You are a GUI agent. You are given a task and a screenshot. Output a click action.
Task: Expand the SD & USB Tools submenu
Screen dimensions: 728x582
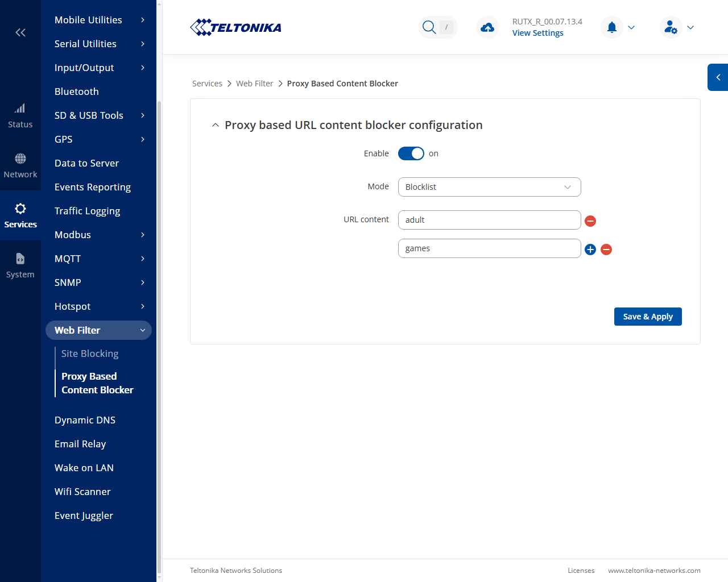(x=99, y=115)
